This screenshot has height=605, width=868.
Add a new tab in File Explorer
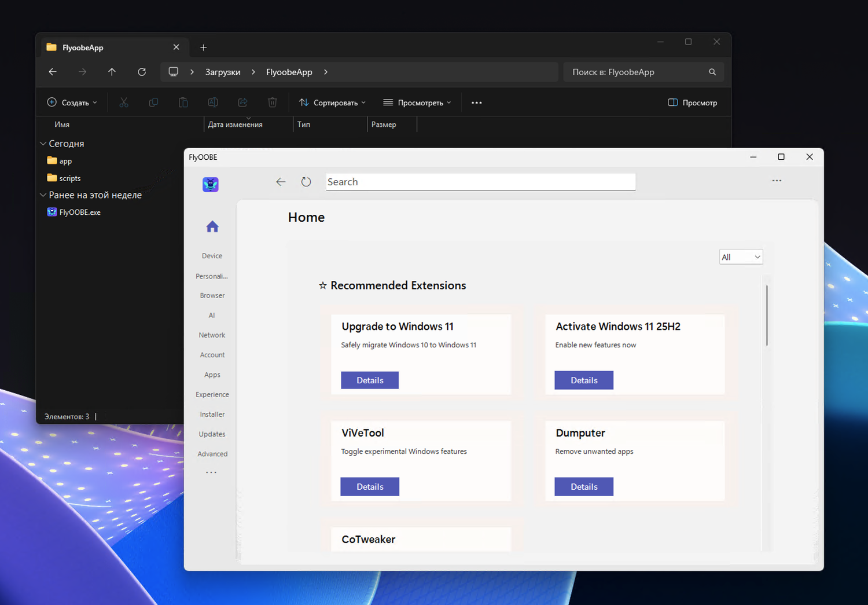point(203,47)
